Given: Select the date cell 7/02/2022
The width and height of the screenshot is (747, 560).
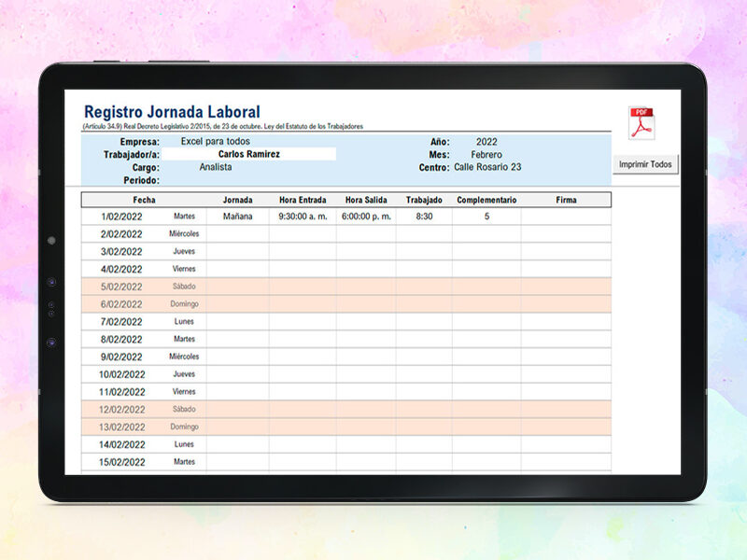Looking at the screenshot, I should pyautogui.click(x=121, y=322).
